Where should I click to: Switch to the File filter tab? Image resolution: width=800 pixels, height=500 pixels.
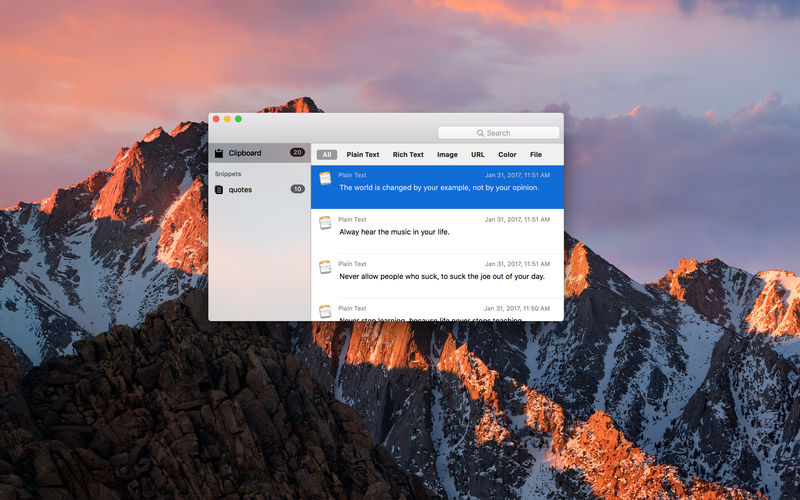point(536,155)
